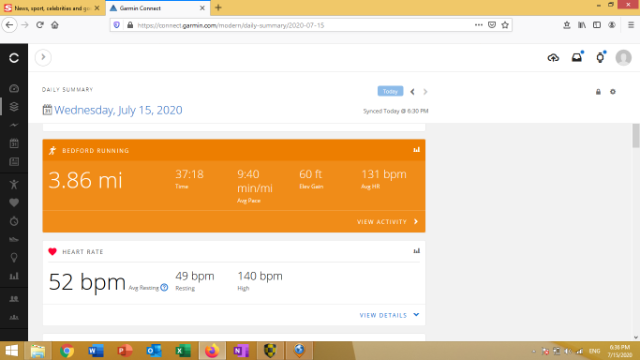
Task: Open the page actions three-dots menu
Action: (x=478, y=25)
